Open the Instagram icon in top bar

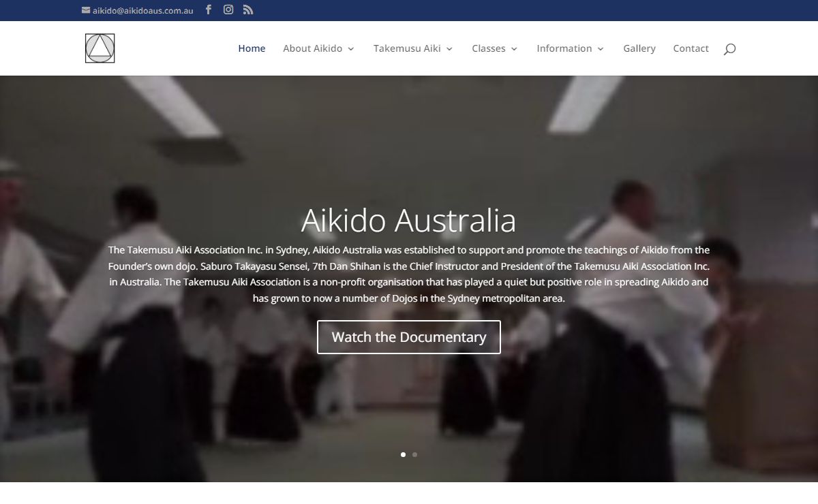[x=228, y=10]
